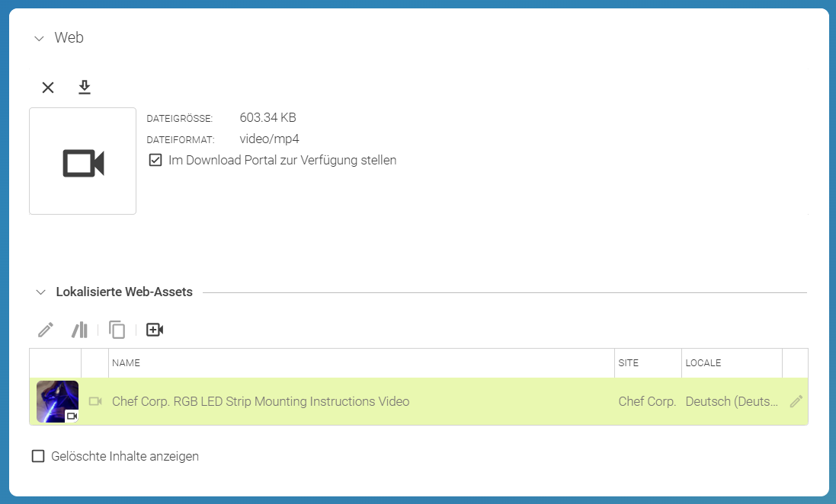Click the library books icon in toolbar
The image size is (836, 504).
[79, 330]
